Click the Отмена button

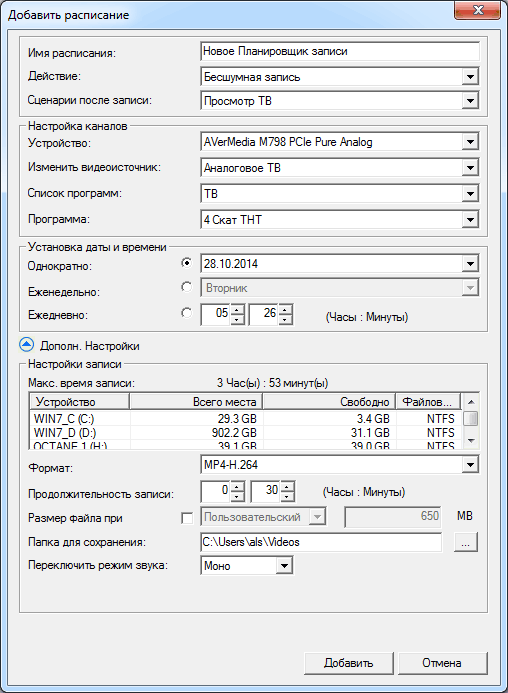pyautogui.click(x=442, y=663)
